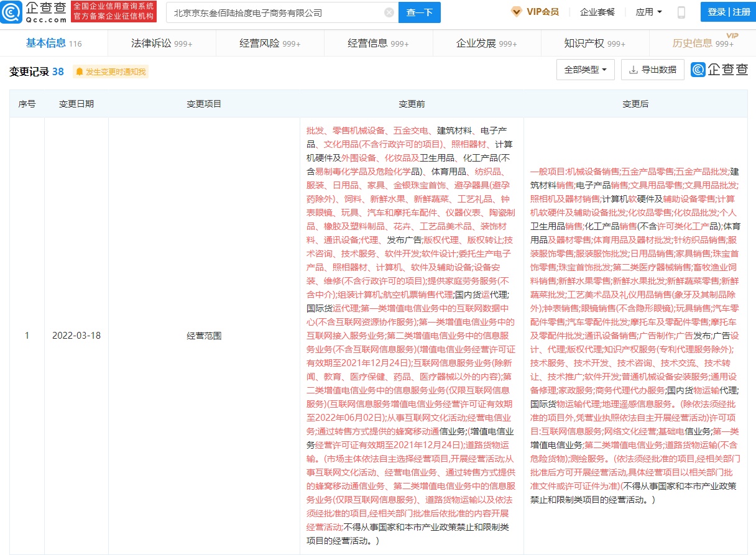Screen dimensions: 756x555
Task: Expand the 应用 dropdown menu
Action: click(x=648, y=12)
